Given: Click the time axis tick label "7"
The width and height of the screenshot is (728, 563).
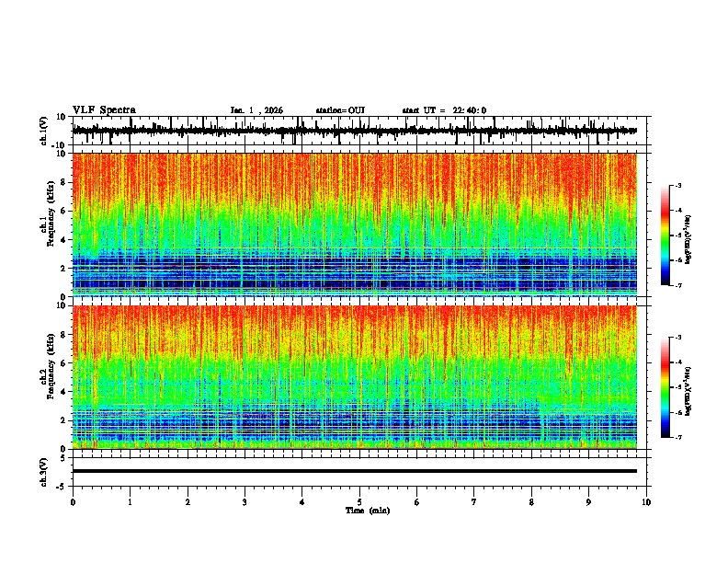Looking at the screenshot, I should coord(474,502).
